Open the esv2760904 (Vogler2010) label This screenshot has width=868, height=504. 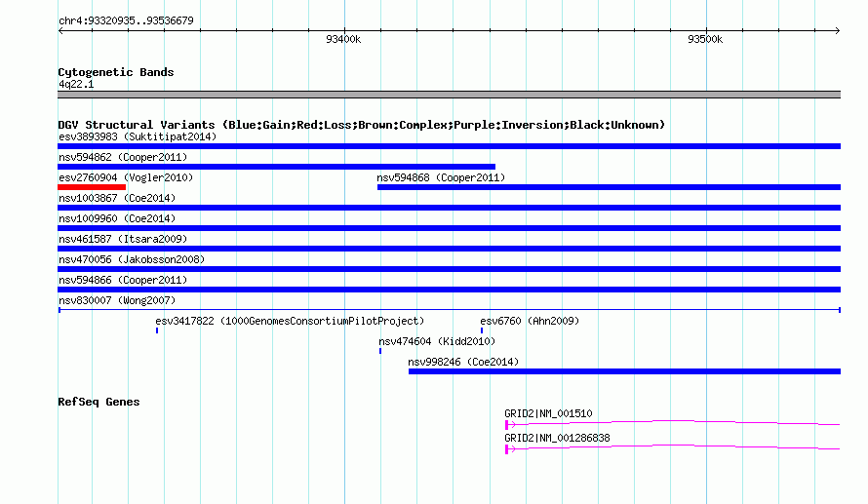(126, 177)
